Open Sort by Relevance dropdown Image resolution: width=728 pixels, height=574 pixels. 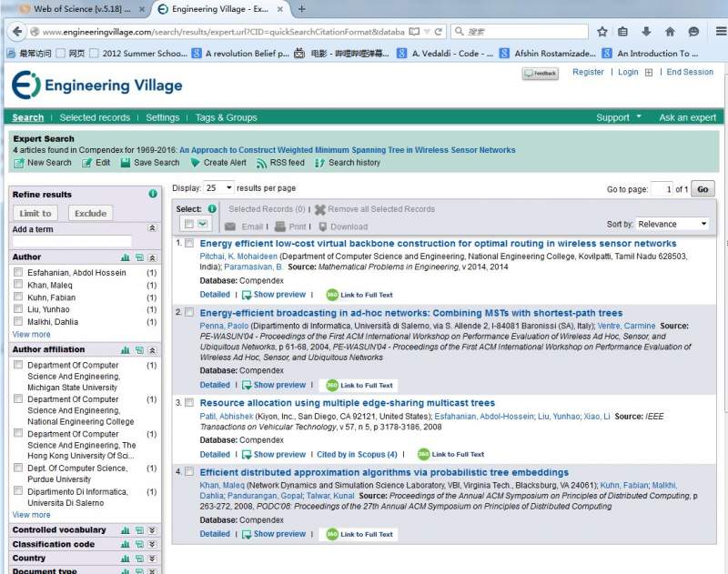point(672,224)
